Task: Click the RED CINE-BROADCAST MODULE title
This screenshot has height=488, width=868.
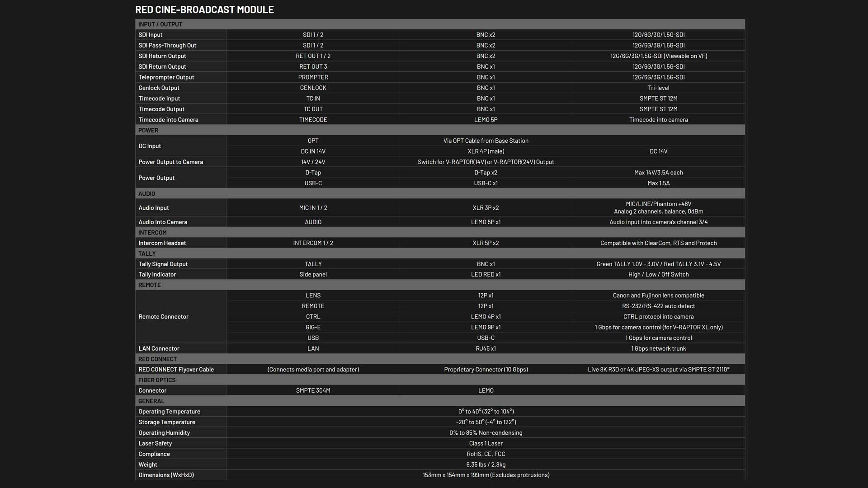Action: (x=204, y=9)
